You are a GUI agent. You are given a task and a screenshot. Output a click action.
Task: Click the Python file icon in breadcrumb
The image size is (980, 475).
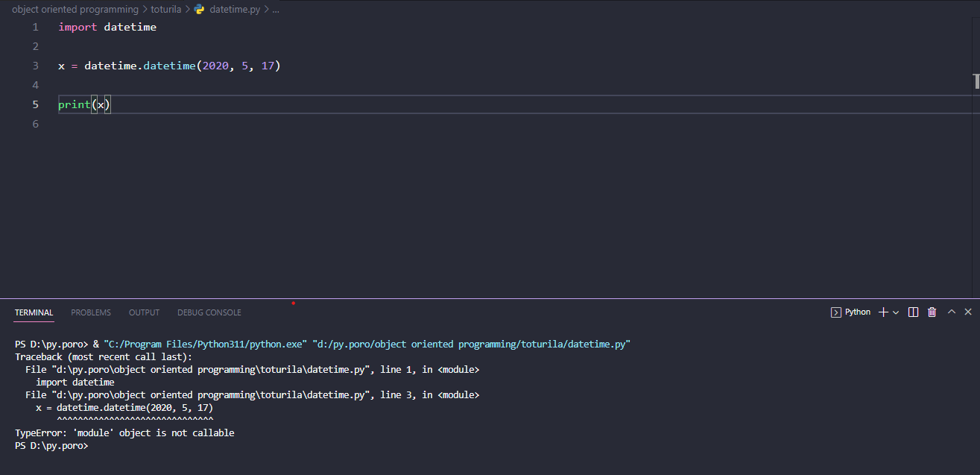(x=199, y=10)
